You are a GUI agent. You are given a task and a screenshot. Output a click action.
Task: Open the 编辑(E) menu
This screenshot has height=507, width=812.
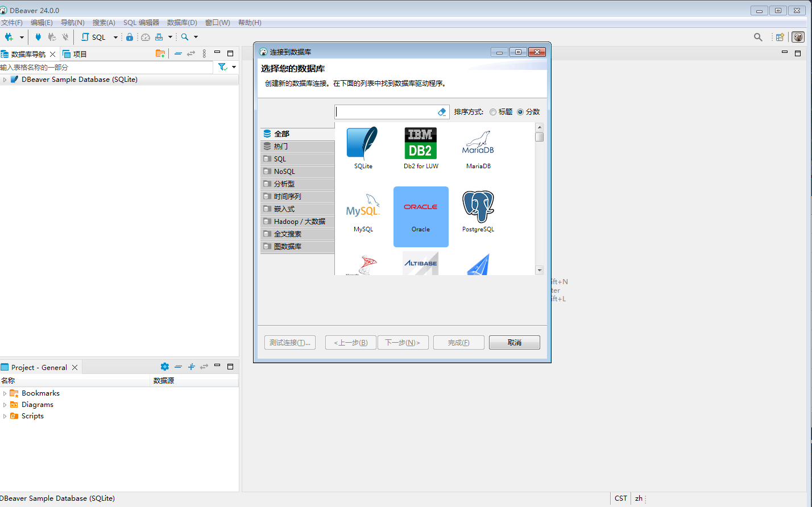tap(42, 23)
